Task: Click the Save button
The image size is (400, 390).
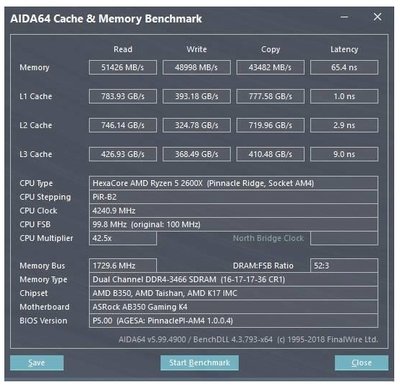Action: pyautogui.click(x=37, y=363)
